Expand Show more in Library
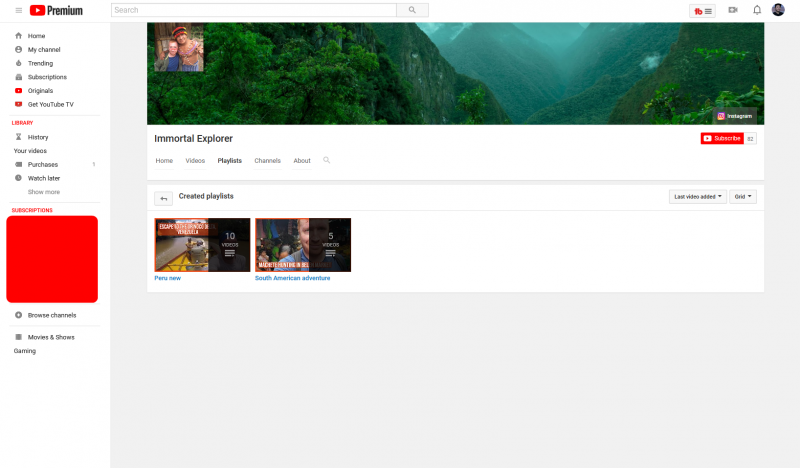This screenshot has width=800, height=468. coord(43,192)
